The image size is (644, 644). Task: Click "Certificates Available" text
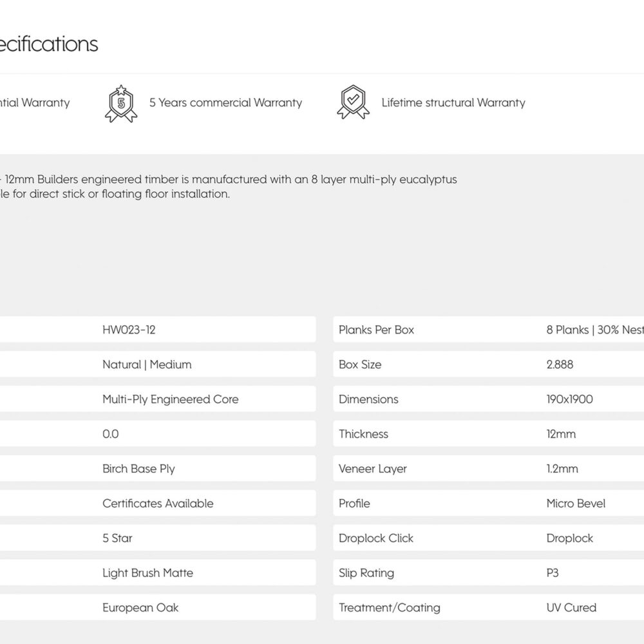point(158,503)
